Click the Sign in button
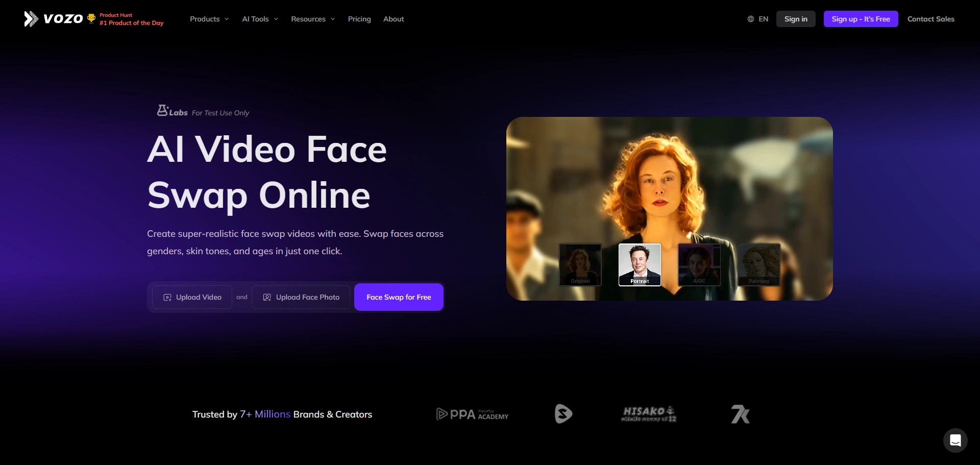 [796, 19]
